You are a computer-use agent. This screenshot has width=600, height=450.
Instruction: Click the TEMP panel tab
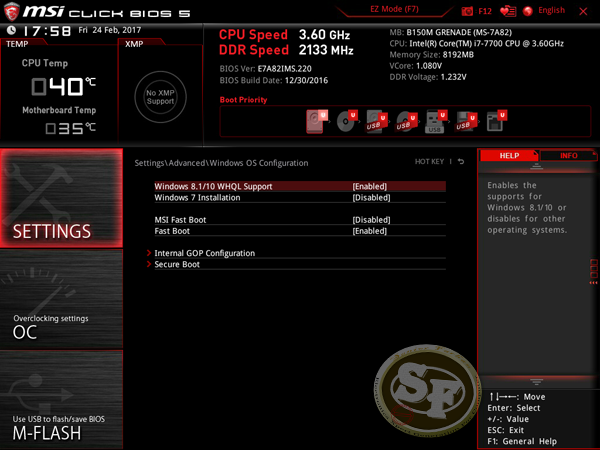(17, 44)
